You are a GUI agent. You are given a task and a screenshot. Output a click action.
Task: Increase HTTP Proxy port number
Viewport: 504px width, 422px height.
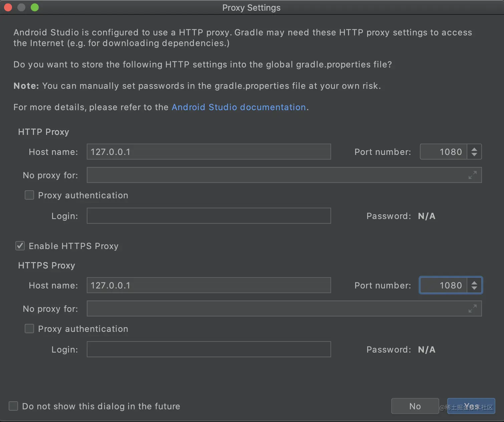pyautogui.click(x=474, y=149)
